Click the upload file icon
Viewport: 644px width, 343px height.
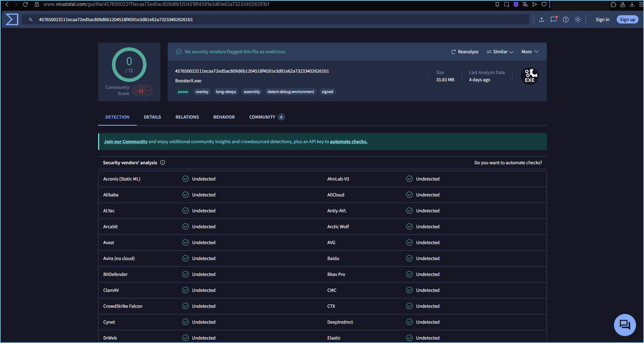point(541,20)
